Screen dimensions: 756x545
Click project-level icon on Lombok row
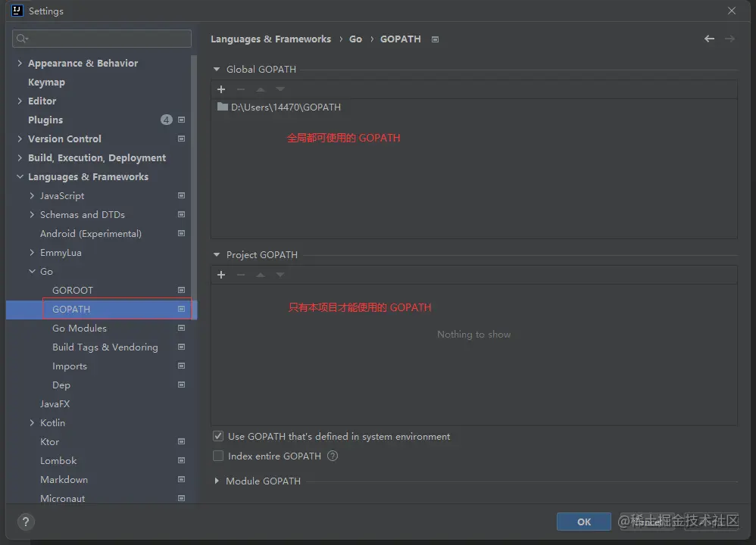coord(181,460)
